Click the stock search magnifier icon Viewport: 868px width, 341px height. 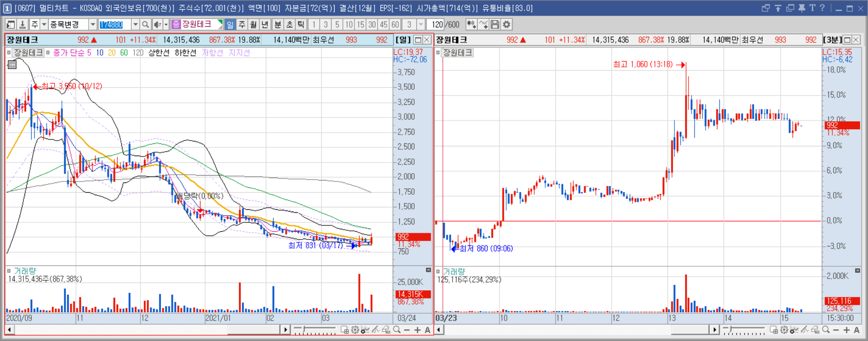pyautogui.click(x=145, y=24)
